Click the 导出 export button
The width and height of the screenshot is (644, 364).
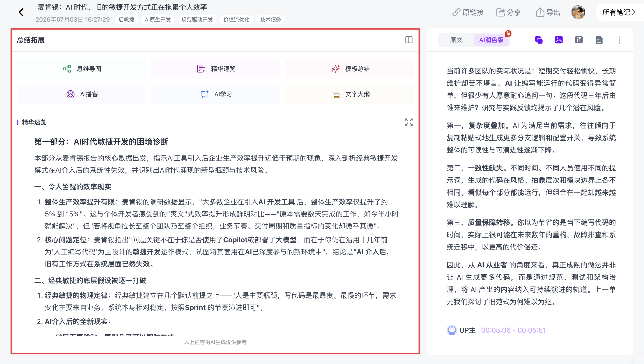click(x=548, y=12)
